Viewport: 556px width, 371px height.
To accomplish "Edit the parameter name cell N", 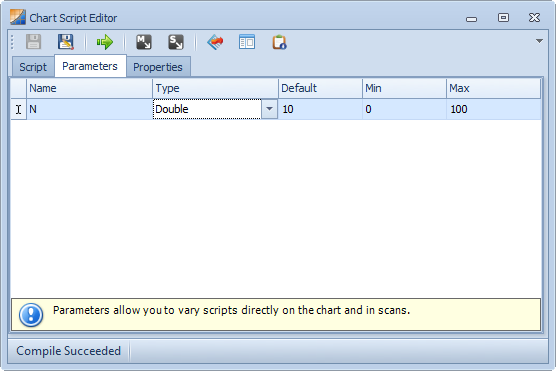I will (x=89, y=109).
